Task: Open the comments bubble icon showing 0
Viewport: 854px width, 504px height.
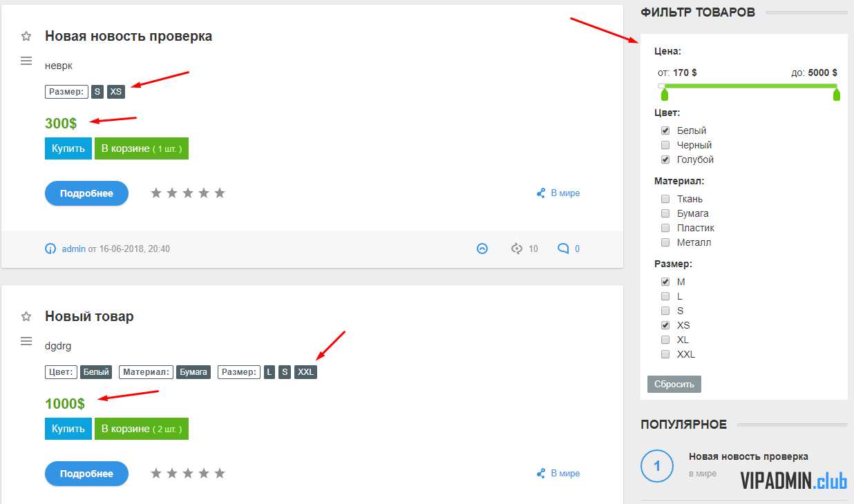Action: [563, 249]
